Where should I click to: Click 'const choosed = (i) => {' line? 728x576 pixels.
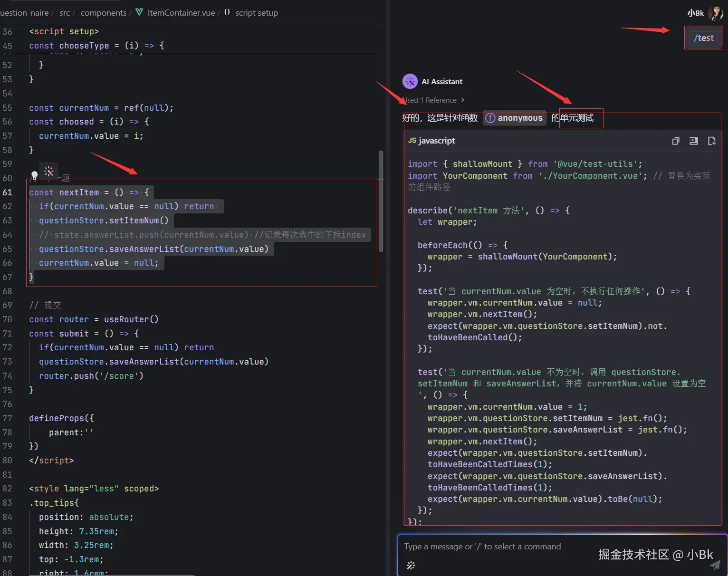[x=89, y=122]
